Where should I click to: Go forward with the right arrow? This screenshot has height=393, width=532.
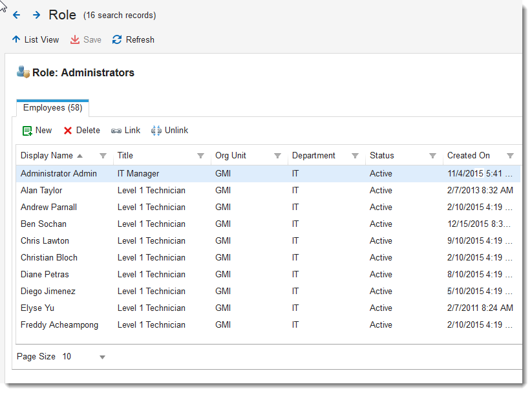click(x=36, y=15)
